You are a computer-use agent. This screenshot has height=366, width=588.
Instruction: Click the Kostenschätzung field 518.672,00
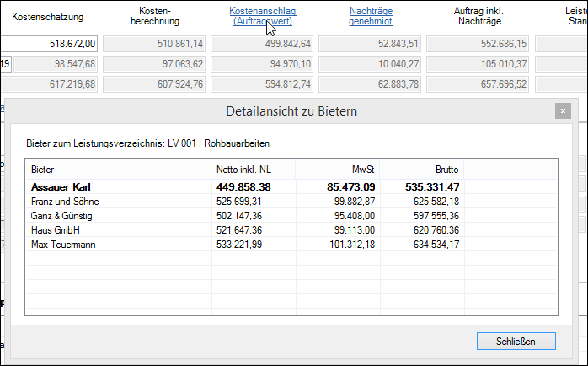pyautogui.click(x=49, y=44)
